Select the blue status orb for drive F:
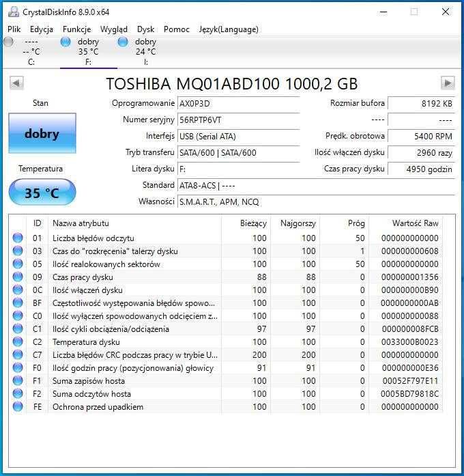Screen dimensions: 464x476 tap(66, 42)
